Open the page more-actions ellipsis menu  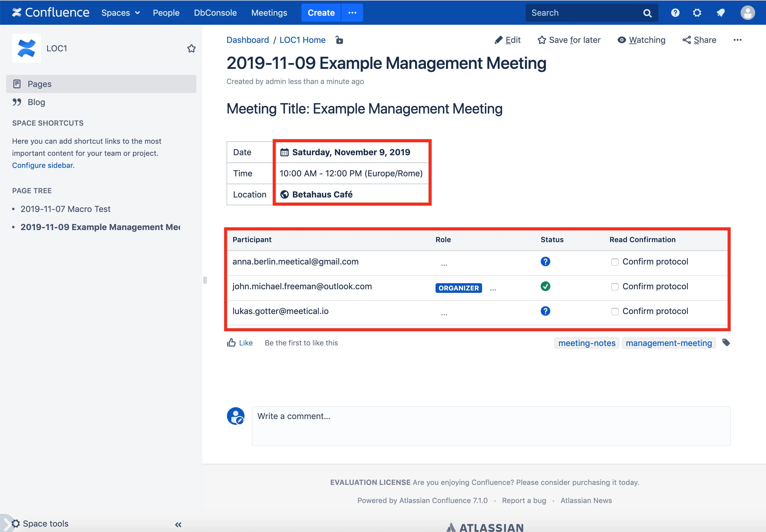coord(737,40)
